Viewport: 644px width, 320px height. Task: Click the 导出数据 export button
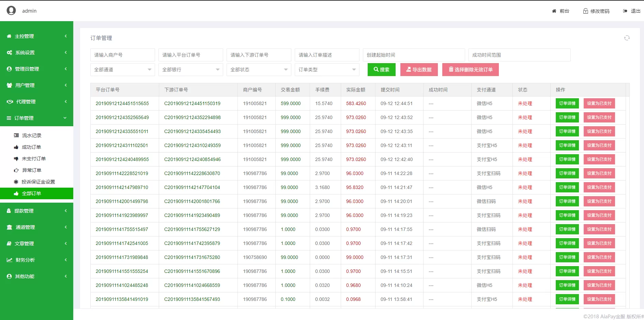419,70
